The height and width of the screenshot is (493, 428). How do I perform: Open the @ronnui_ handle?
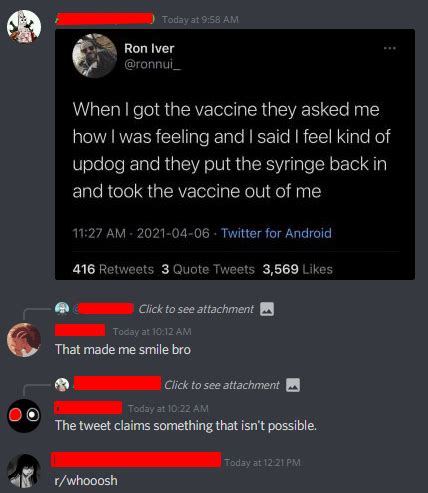click(153, 64)
